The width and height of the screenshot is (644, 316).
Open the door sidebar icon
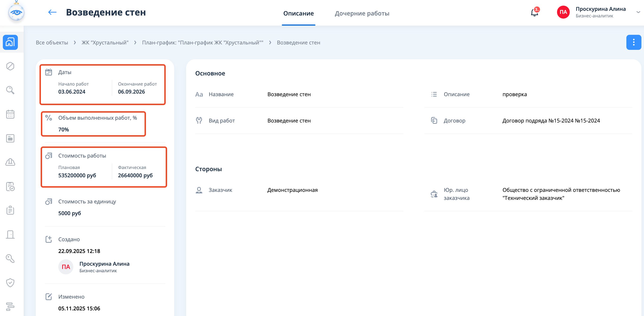click(x=10, y=234)
